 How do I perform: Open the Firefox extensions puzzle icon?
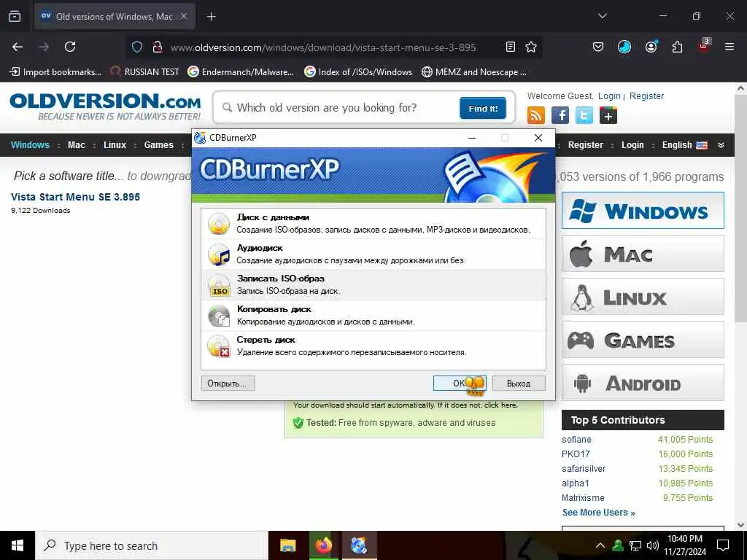coord(677,47)
